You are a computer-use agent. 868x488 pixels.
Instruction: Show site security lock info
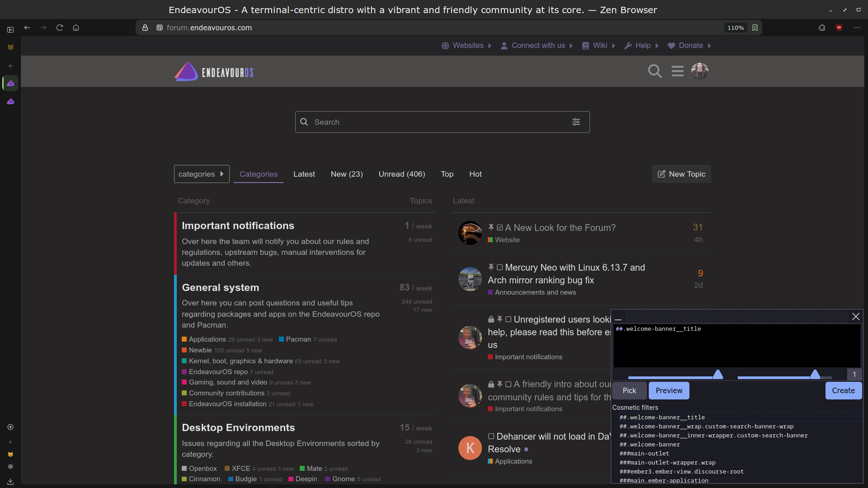click(x=145, y=28)
